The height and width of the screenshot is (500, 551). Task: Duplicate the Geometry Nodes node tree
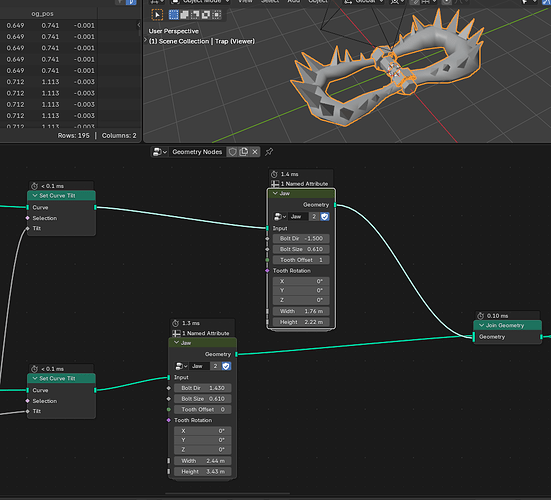coord(244,152)
